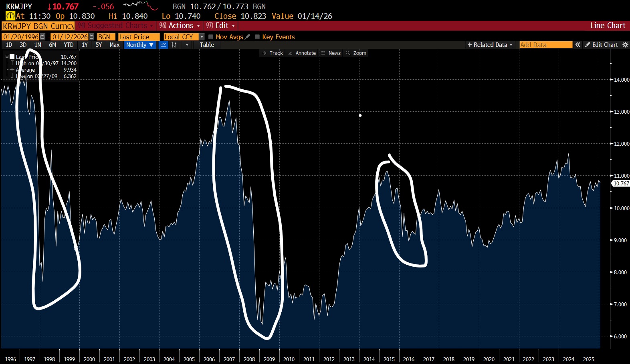
Task: Select the 1M range tab
Action: [x=38, y=45]
